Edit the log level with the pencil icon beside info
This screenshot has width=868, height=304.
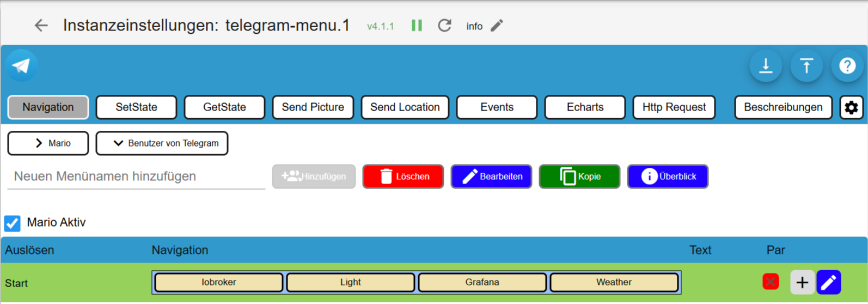(497, 26)
